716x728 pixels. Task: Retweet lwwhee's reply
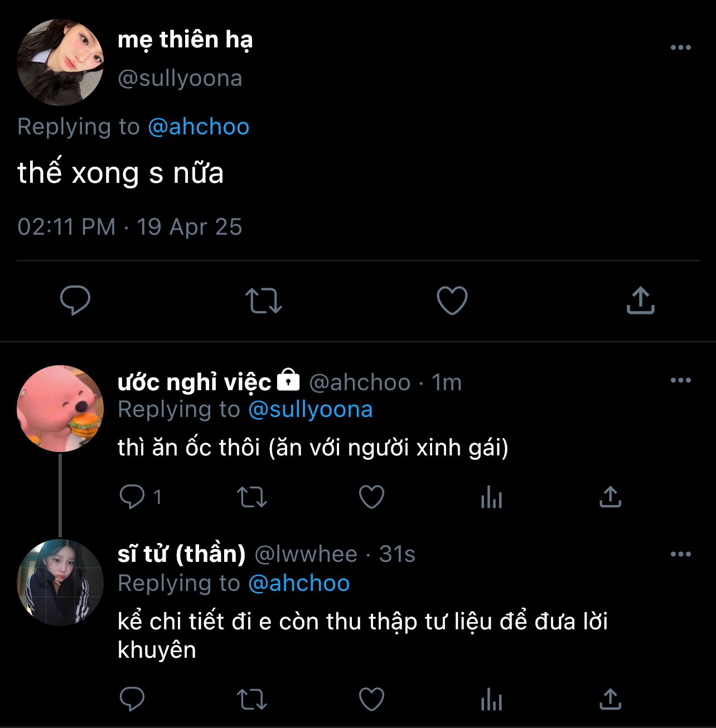[252, 700]
